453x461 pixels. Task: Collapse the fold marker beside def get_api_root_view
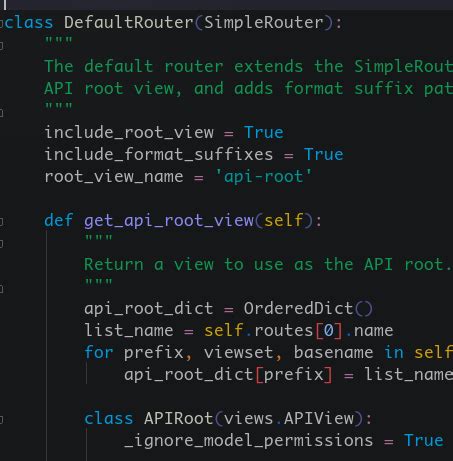coord(1,221)
